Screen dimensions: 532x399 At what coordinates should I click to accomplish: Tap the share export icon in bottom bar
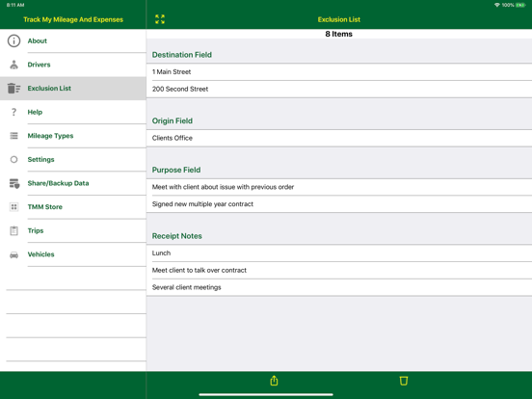click(x=274, y=381)
